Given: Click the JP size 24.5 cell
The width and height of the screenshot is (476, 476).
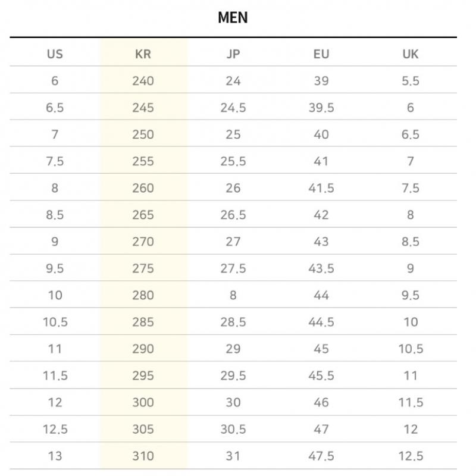Looking at the screenshot, I should (233, 108).
